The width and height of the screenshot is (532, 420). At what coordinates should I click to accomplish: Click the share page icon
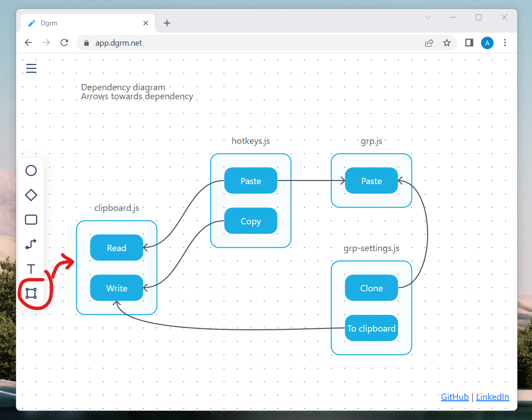tap(429, 42)
